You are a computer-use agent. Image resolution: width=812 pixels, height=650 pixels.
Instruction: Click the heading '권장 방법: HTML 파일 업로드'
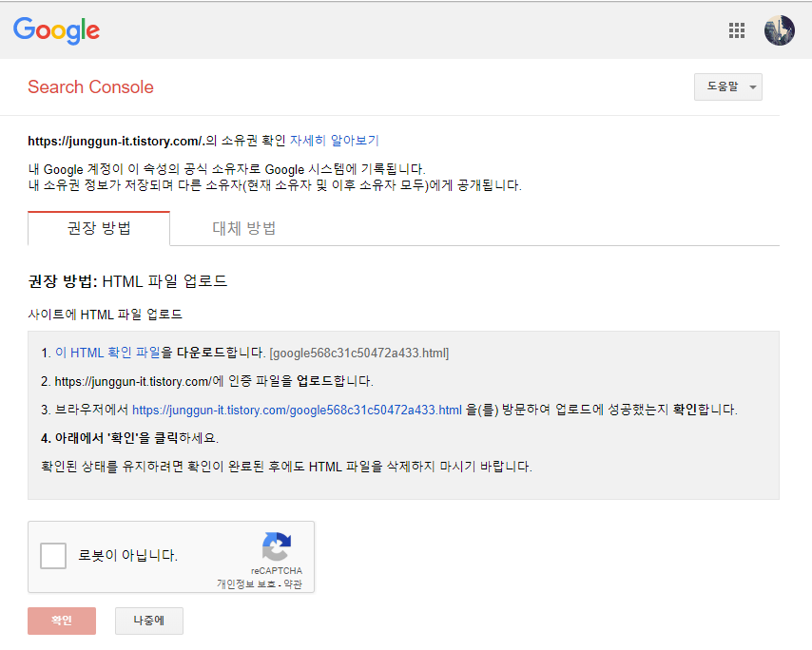click(x=128, y=281)
